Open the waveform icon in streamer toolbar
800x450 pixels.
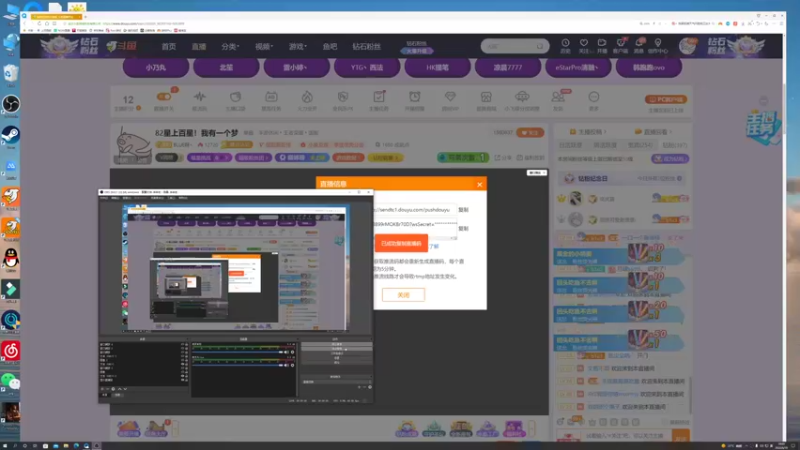(199, 97)
